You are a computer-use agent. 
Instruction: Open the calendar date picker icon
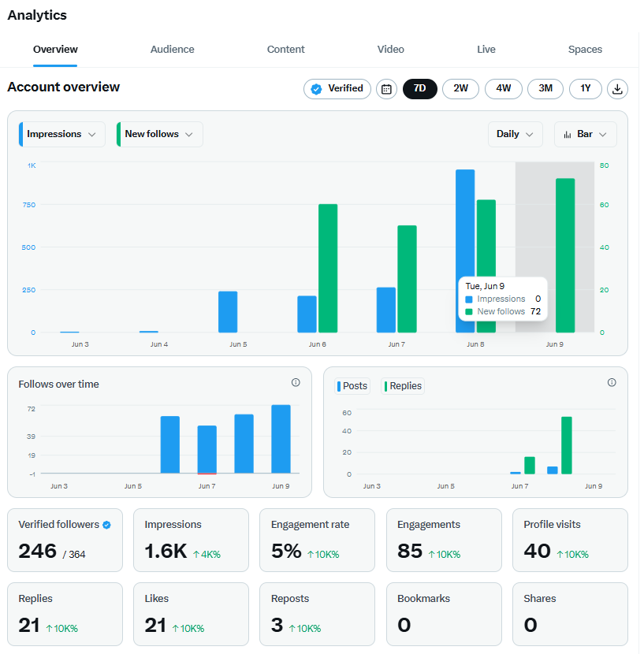386,89
